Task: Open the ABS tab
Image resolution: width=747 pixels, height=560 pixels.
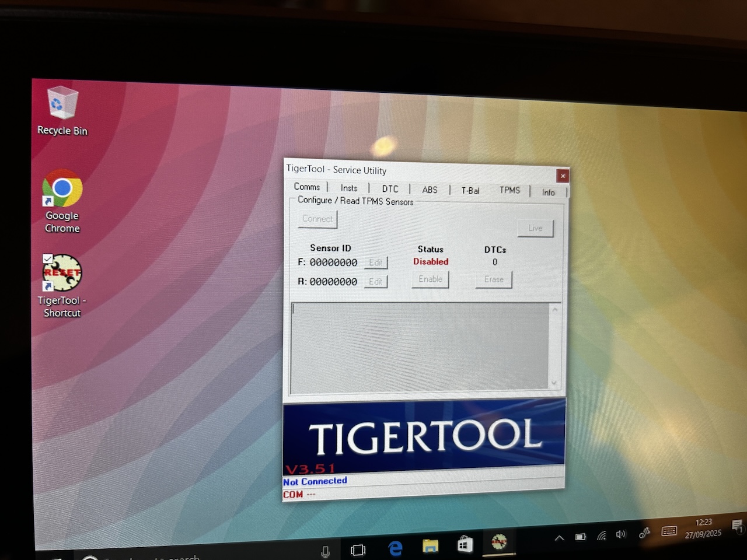Action: [x=430, y=190]
